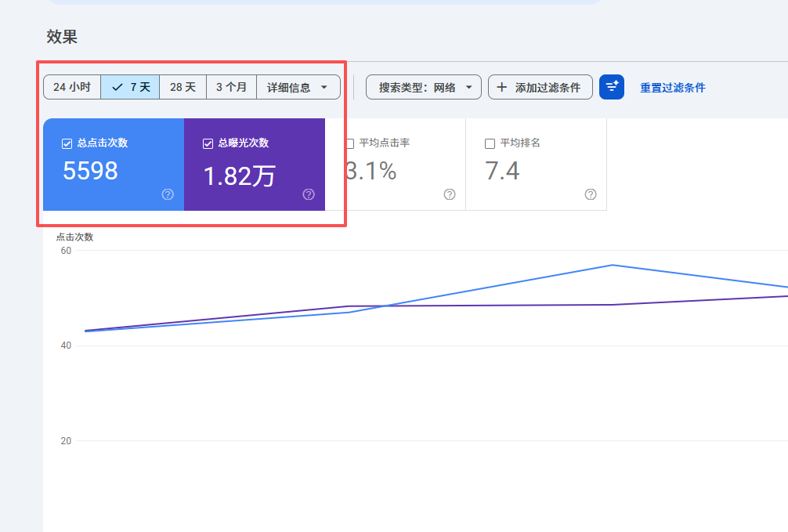This screenshot has width=788, height=532.
Task: Click the peak point on the clicks chart
Action: pyautogui.click(x=613, y=266)
